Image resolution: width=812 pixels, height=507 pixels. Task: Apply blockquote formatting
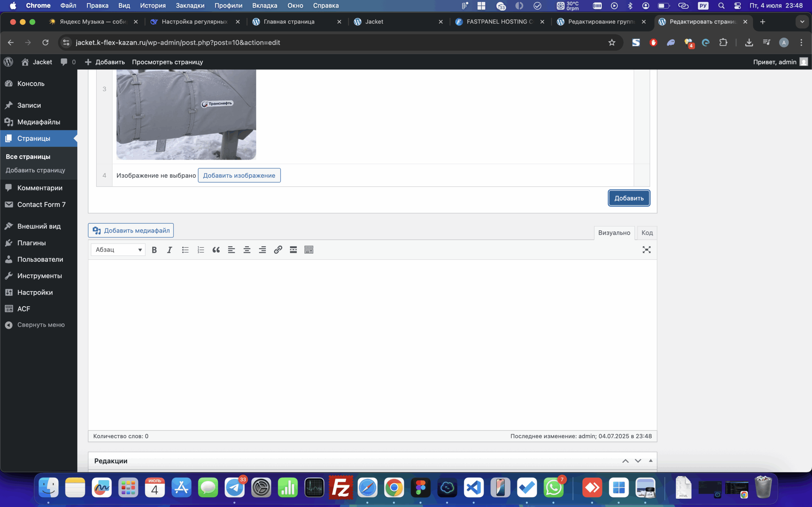pyautogui.click(x=216, y=250)
